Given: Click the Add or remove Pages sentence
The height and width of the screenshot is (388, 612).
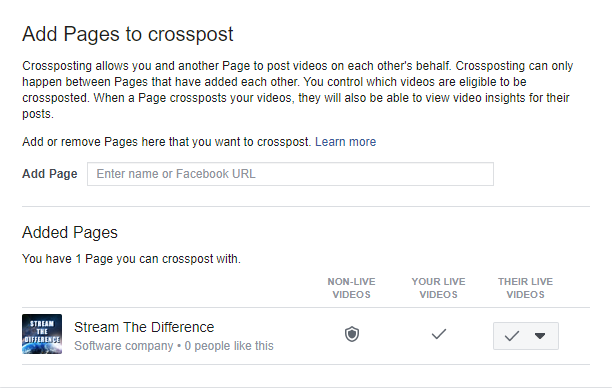Looking at the screenshot, I should pos(167,142).
